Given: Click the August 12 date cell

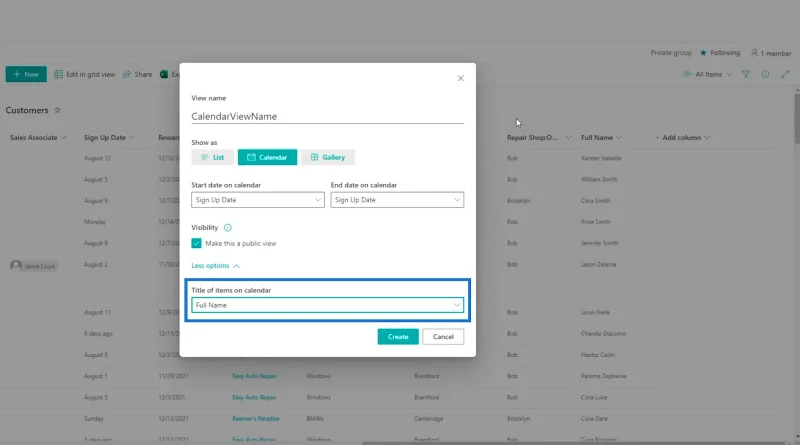Looking at the screenshot, I should click(x=97, y=158).
